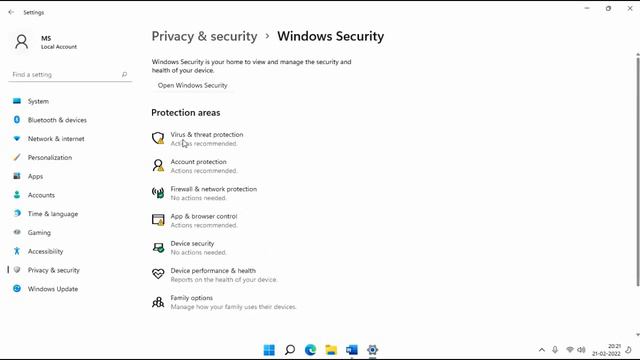The image size is (640, 360).
Task: Open the Device security laptop icon
Action: (158, 247)
